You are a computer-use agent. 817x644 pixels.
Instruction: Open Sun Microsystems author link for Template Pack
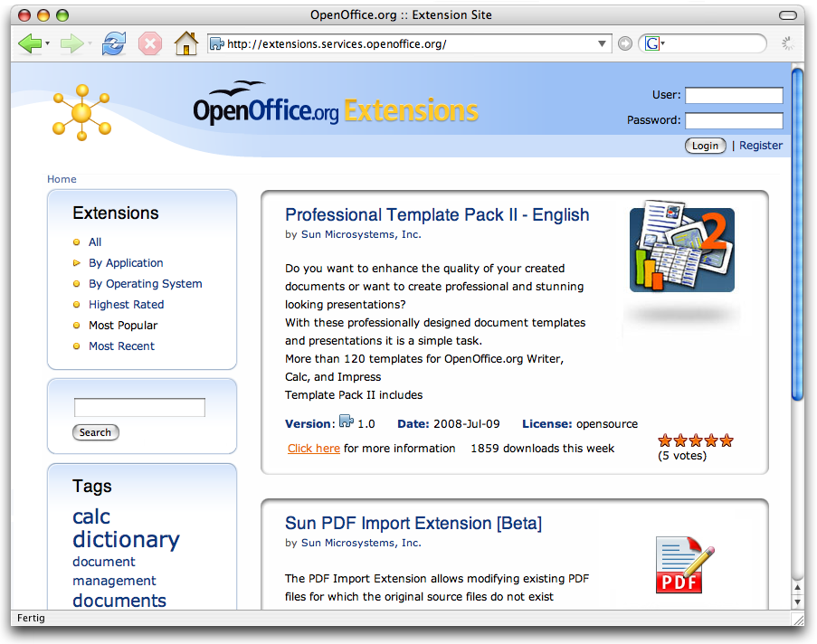click(361, 234)
